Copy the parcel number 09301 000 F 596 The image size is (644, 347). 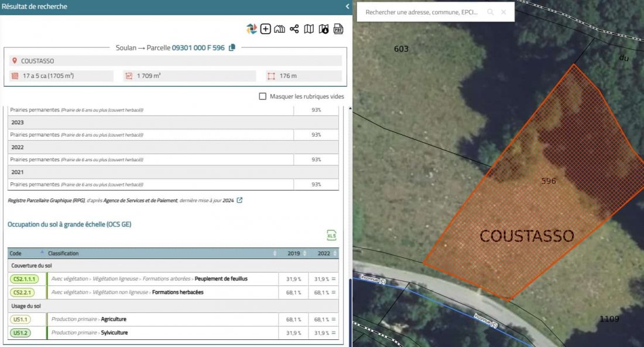coord(232,47)
